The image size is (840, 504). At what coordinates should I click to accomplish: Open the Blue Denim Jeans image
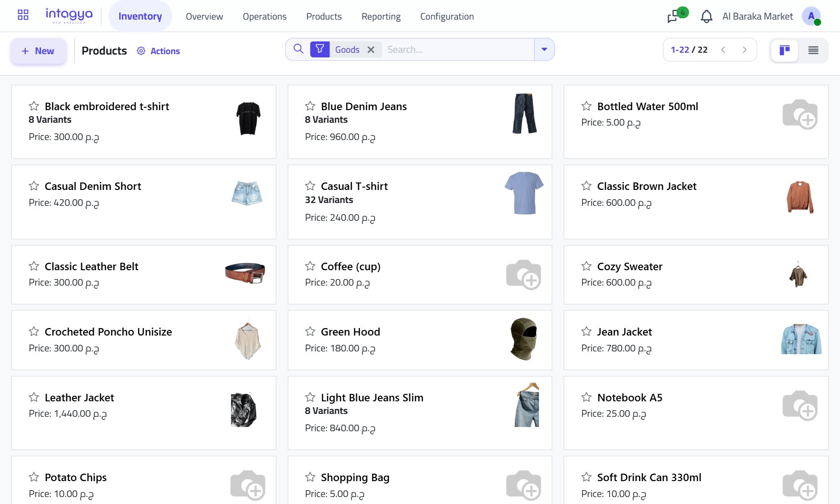(x=525, y=113)
